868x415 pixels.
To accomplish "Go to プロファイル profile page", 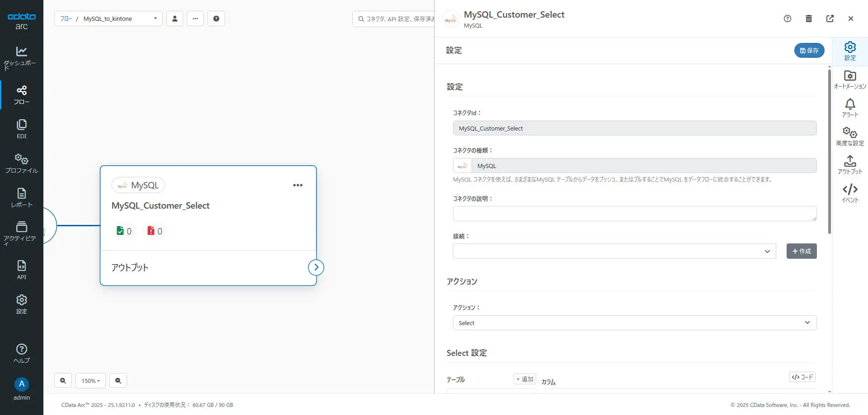I will 21,163.
